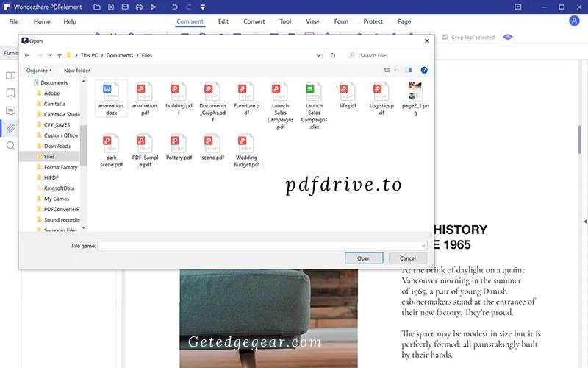
Task: Switch to the Page tab
Action: pyautogui.click(x=404, y=21)
